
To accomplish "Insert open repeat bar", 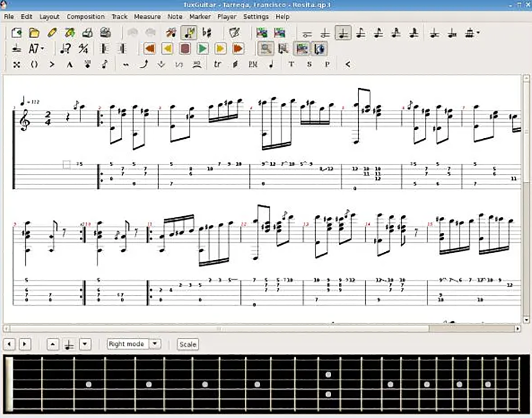I will [x=105, y=48].
